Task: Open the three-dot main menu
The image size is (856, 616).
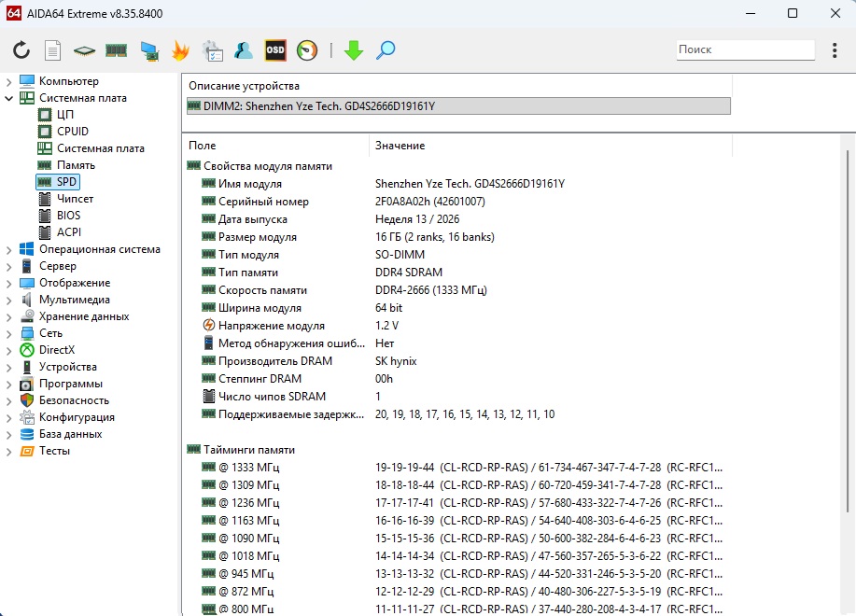Action: [x=835, y=50]
